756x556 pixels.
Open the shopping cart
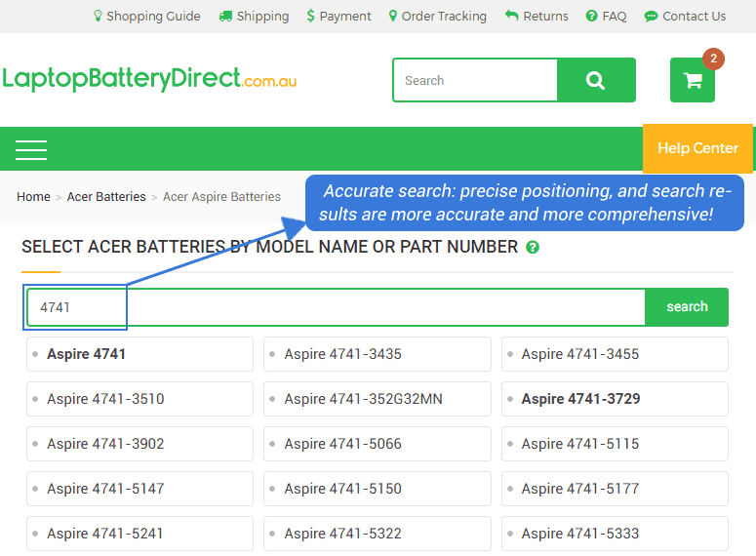(693, 80)
